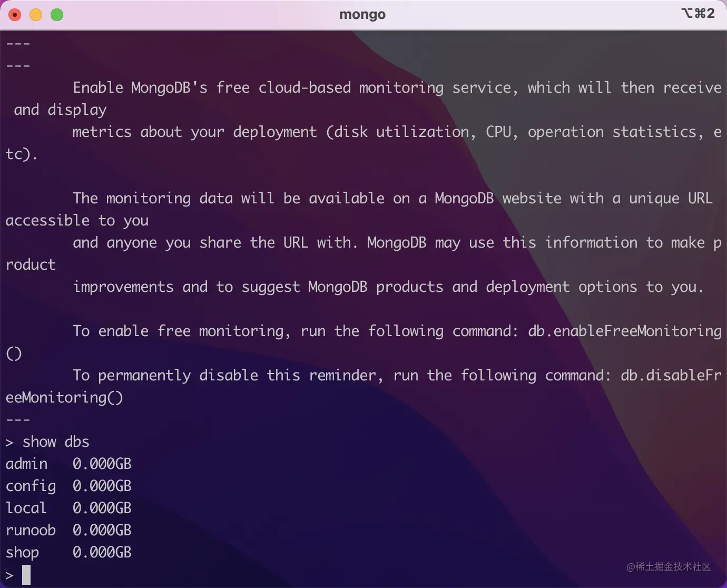
Task: Click the green zoom window button
Action: [x=57, y=15]
